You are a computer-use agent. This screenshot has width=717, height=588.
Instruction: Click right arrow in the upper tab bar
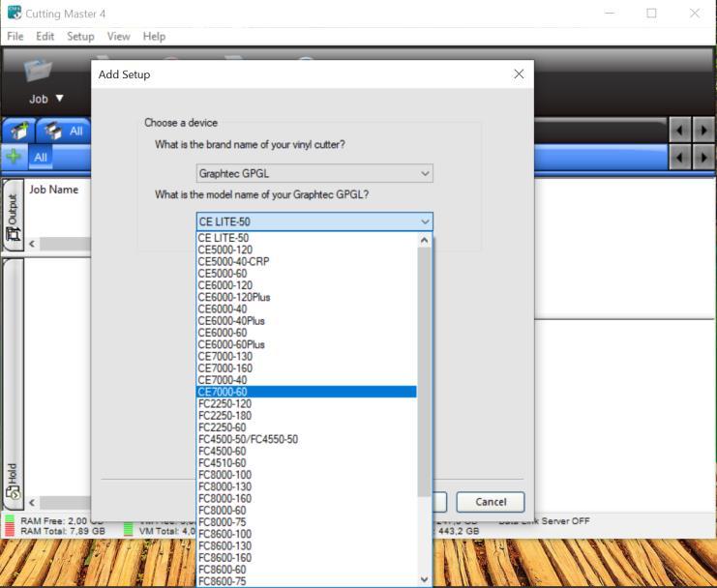703,131
